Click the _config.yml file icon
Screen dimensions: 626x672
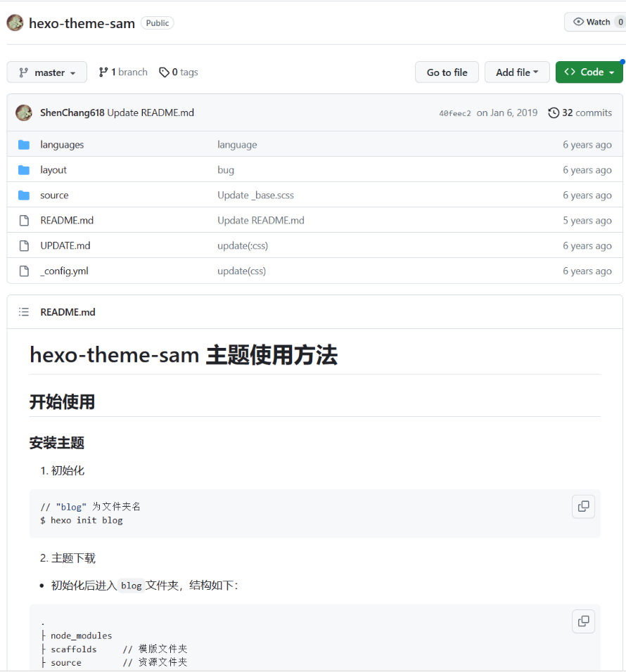(x=24, y=271)
